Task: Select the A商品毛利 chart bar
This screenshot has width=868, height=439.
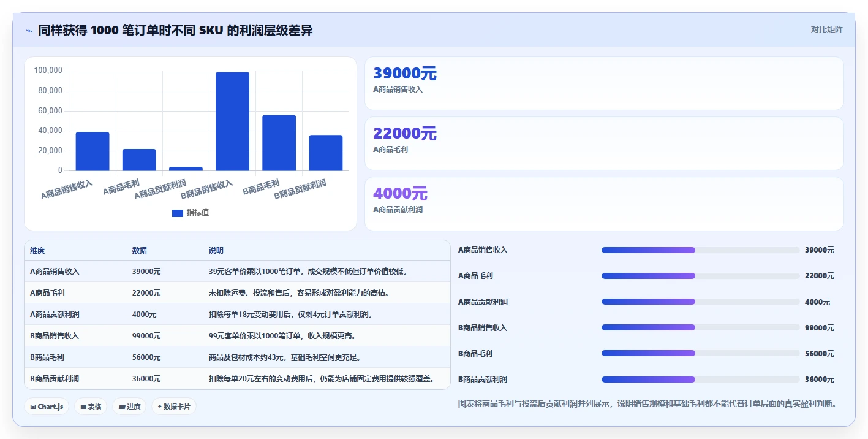Action: click(139, 160)
